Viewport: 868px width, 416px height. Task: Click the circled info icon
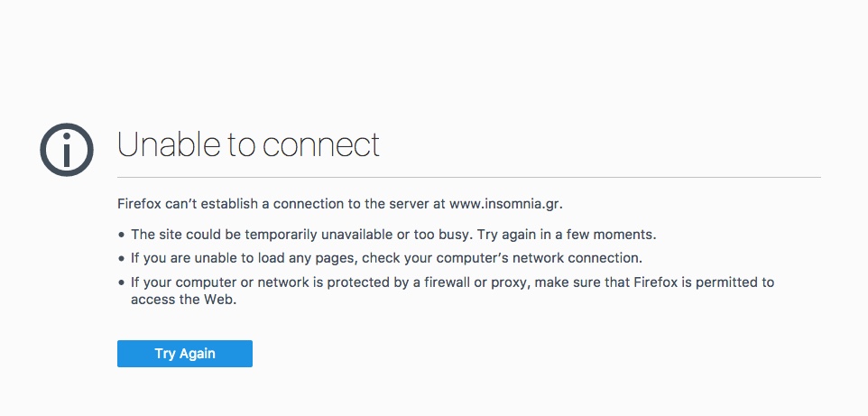pyautogui.click(x=67, y=150)
